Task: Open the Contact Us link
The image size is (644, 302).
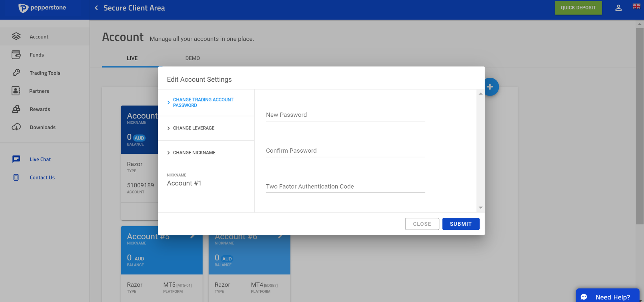Action: click(42, 177)
